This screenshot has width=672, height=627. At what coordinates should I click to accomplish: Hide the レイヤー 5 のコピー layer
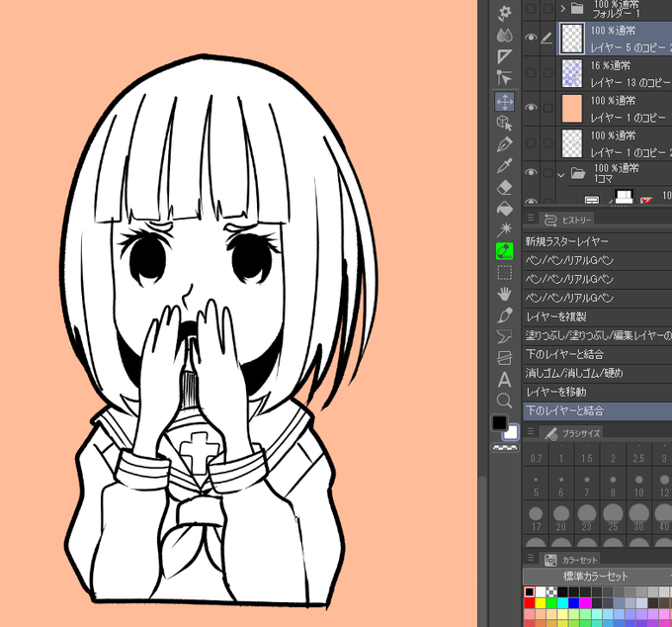(531, 38)
